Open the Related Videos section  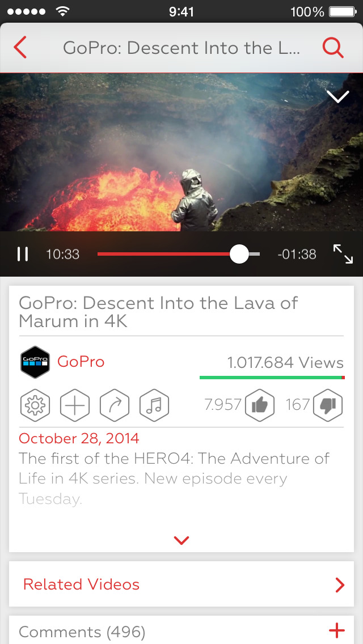tap(181, 584)
